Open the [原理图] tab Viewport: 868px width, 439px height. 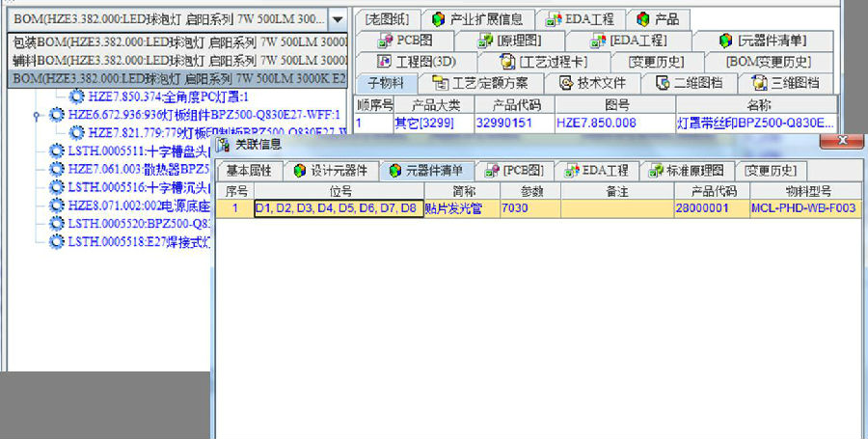(x=510, y=41)
